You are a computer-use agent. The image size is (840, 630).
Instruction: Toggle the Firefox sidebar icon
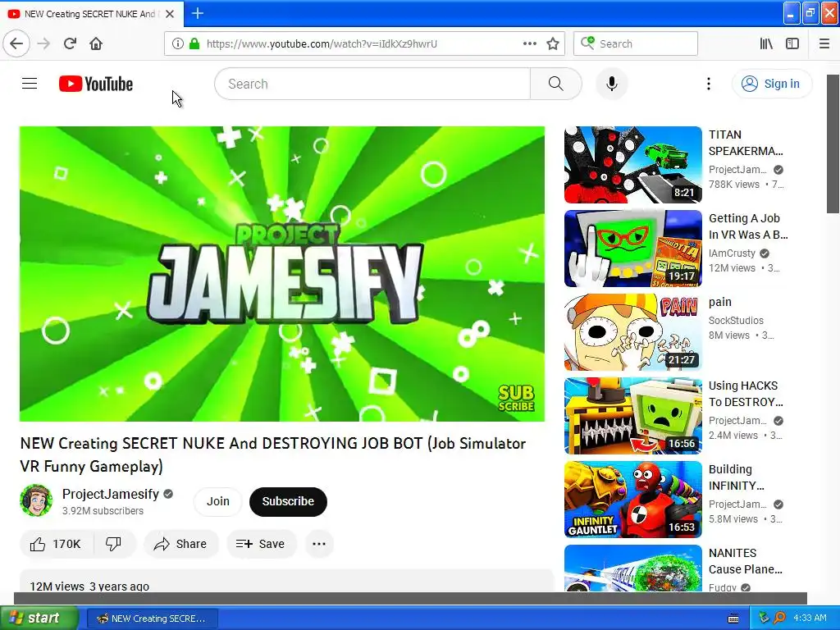point(792,43)
